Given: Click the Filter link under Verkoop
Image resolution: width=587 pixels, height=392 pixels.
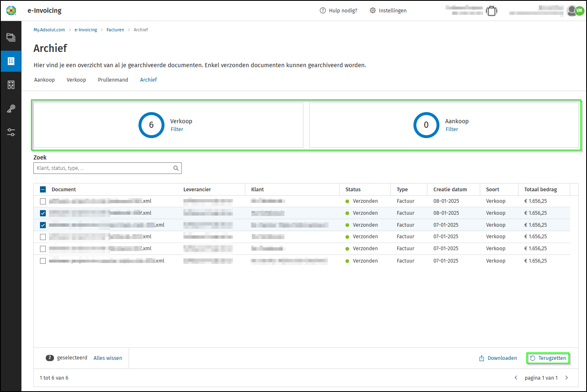Looking at the screenshot, I should click(177, 129).
